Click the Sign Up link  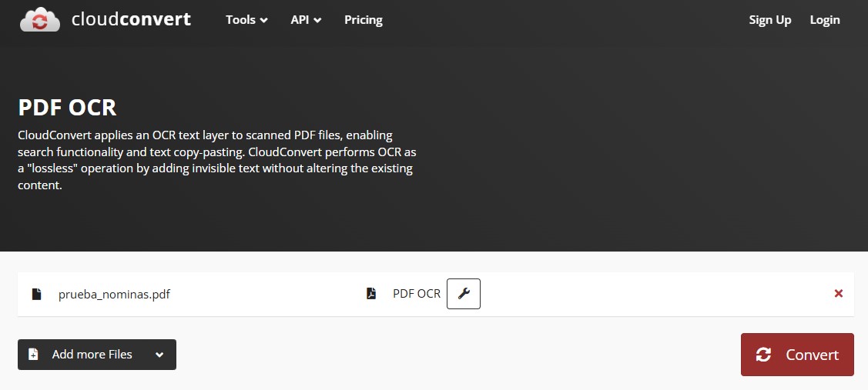pos(770,20)
